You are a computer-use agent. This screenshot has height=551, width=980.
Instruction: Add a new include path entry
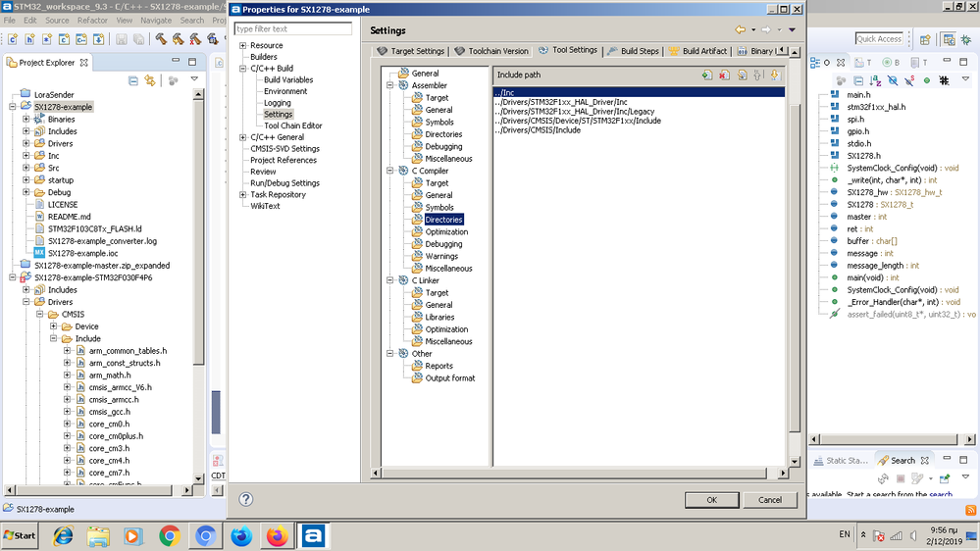[707, 75]
